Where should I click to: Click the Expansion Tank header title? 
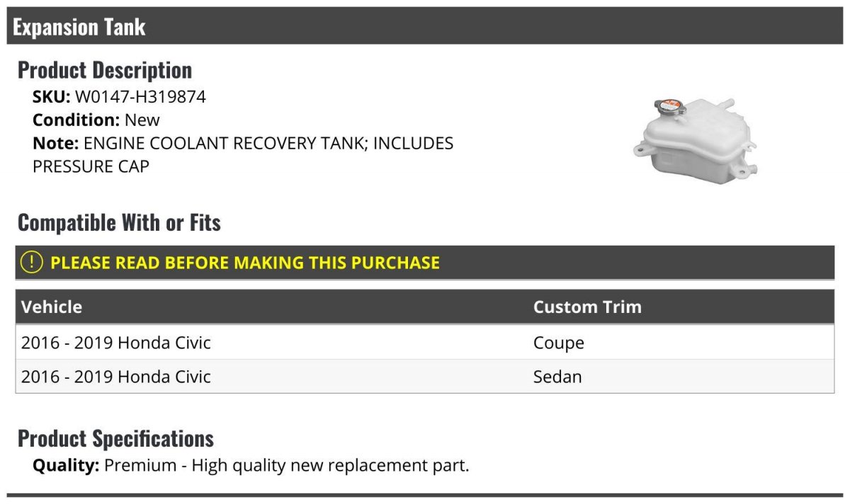79,28
